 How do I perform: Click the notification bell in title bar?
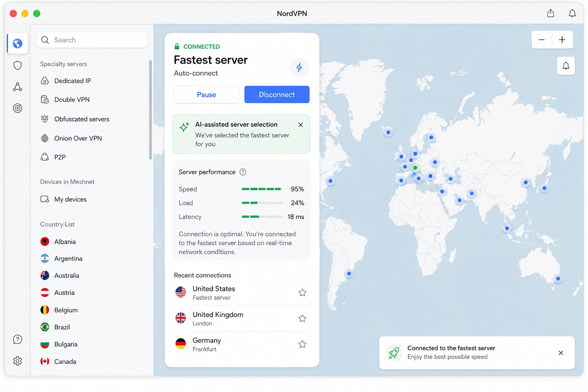(x=572, y=13)
